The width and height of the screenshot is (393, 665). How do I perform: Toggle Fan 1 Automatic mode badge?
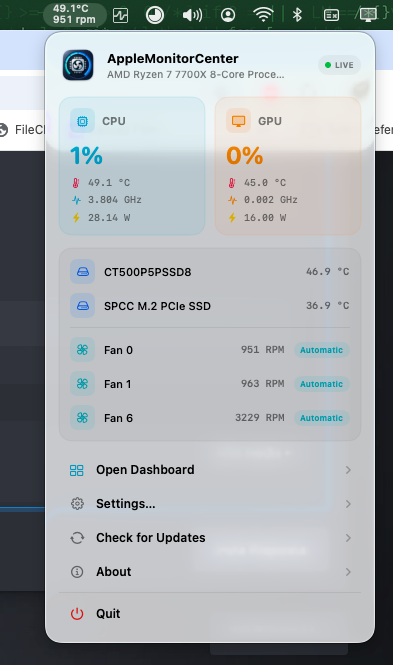[x=322, y=384]
